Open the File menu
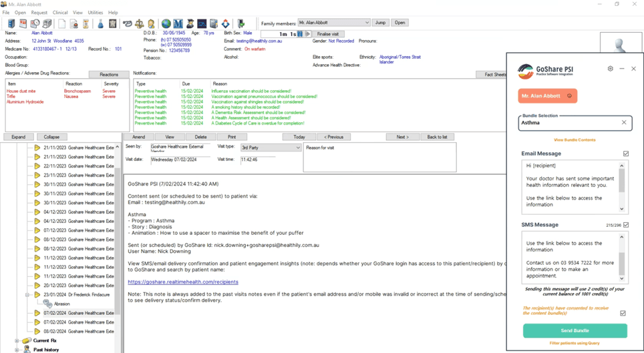644x353 pixels. (x=6, y=12)
